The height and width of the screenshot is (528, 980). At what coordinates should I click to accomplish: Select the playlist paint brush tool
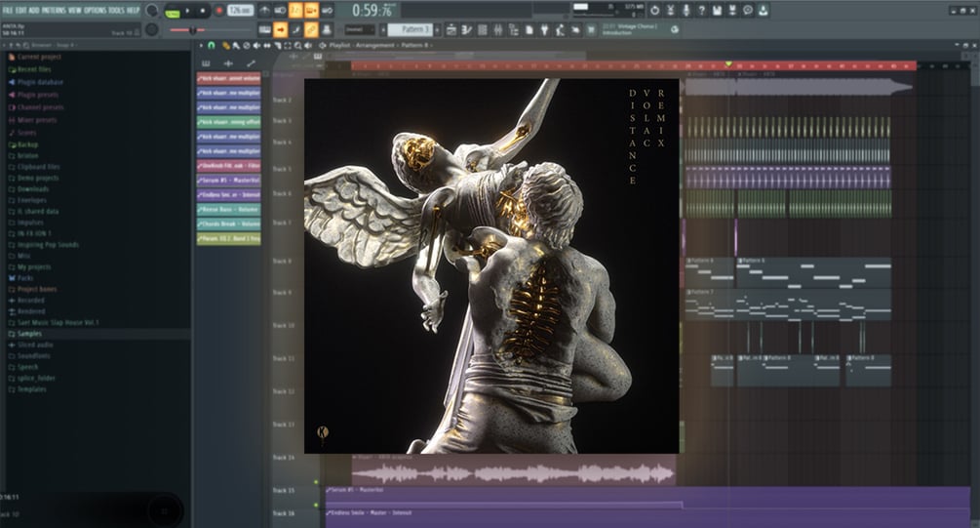click(236, 45)
